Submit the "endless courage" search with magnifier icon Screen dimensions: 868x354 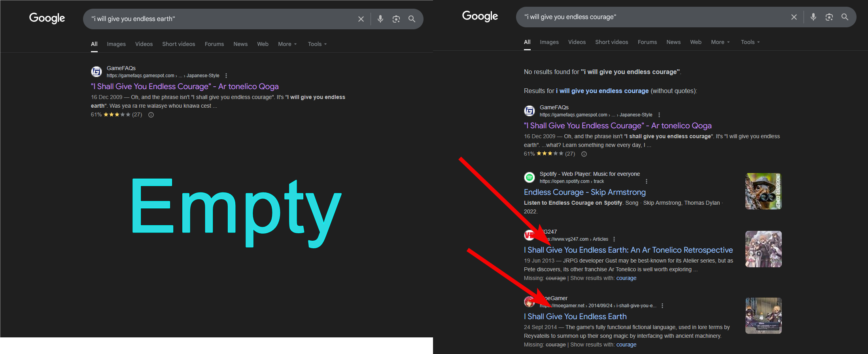coord(845,17)
